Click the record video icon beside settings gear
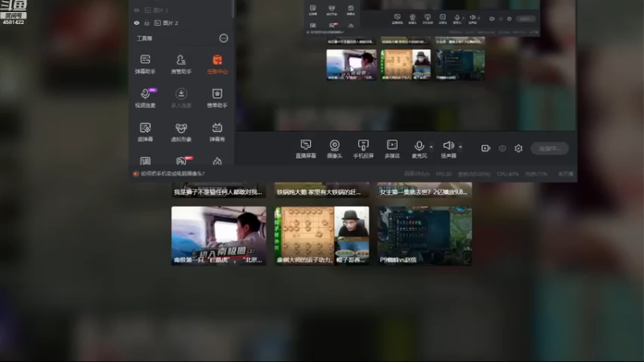 coord(485,148)
